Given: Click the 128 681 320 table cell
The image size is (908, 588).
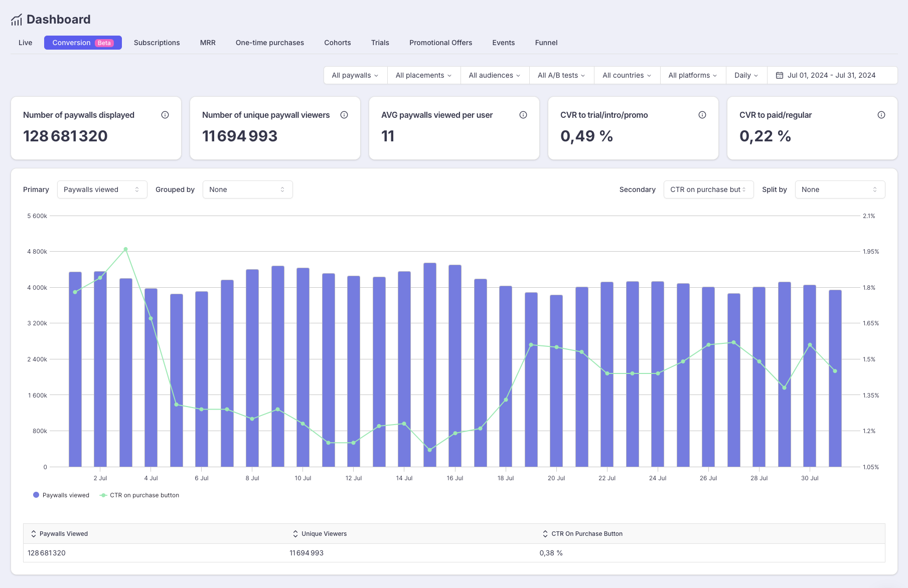Looking at the screenshot, I should tap(47, 553).
